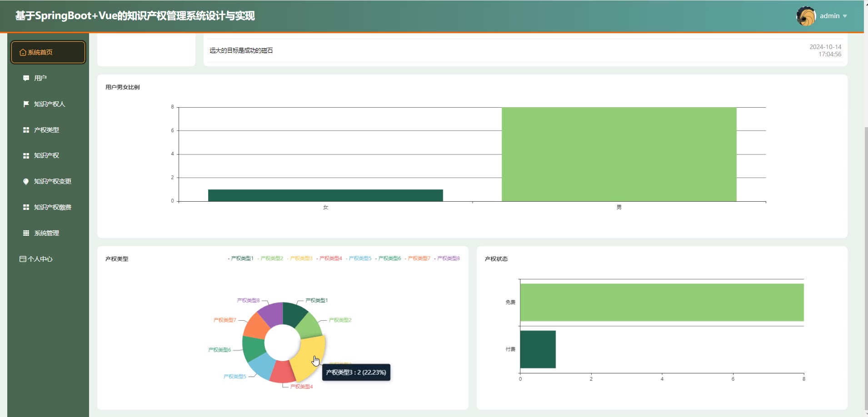Click the admin avatar picture

click(806, 16)
